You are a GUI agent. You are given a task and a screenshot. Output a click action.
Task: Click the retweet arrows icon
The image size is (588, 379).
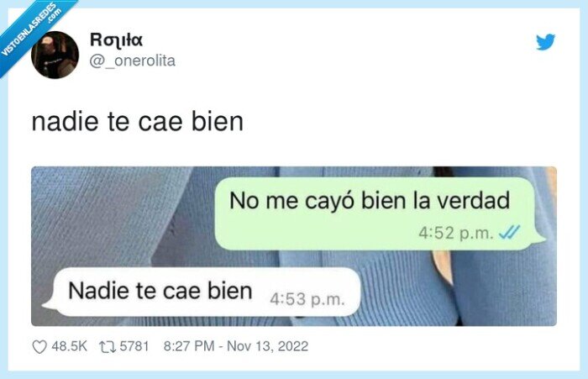108,347
